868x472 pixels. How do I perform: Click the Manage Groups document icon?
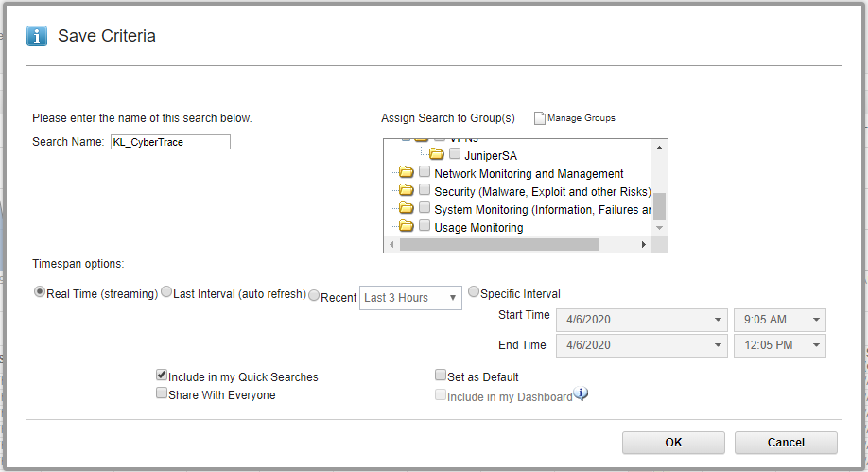pos(540,118)
